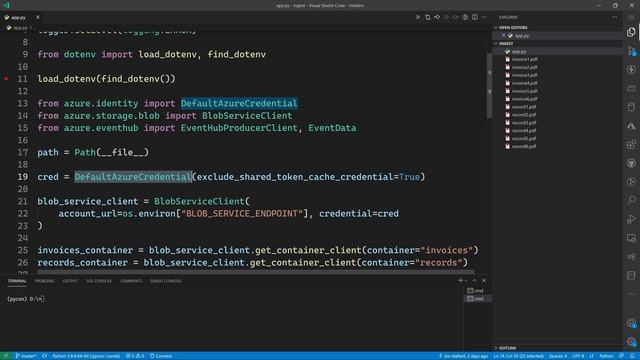This screenshot has height=360, width=640.
Task: Open invoice1.pdf in the Explorer tree
Action: pos(524,59)
